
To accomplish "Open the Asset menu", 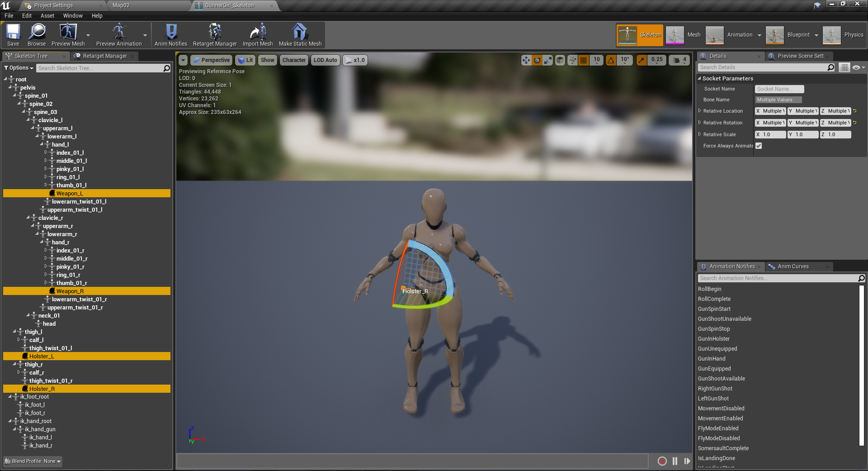I will 47,16.
